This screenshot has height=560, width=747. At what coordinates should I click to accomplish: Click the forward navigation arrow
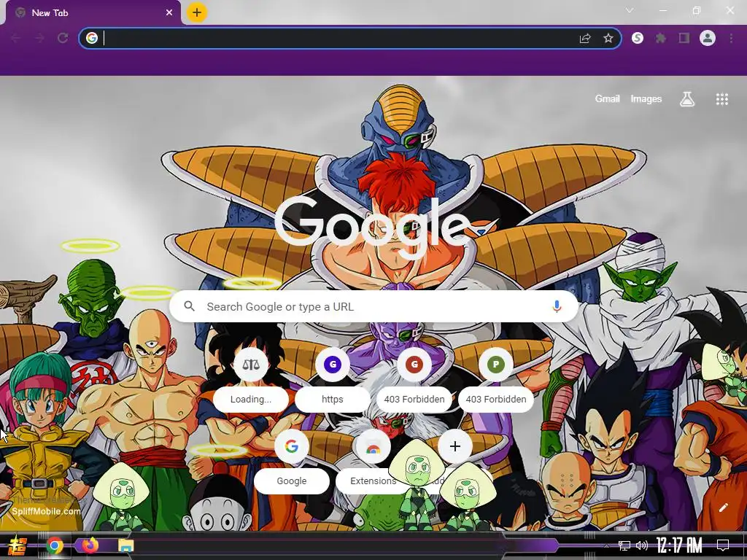tap(39, 38)
